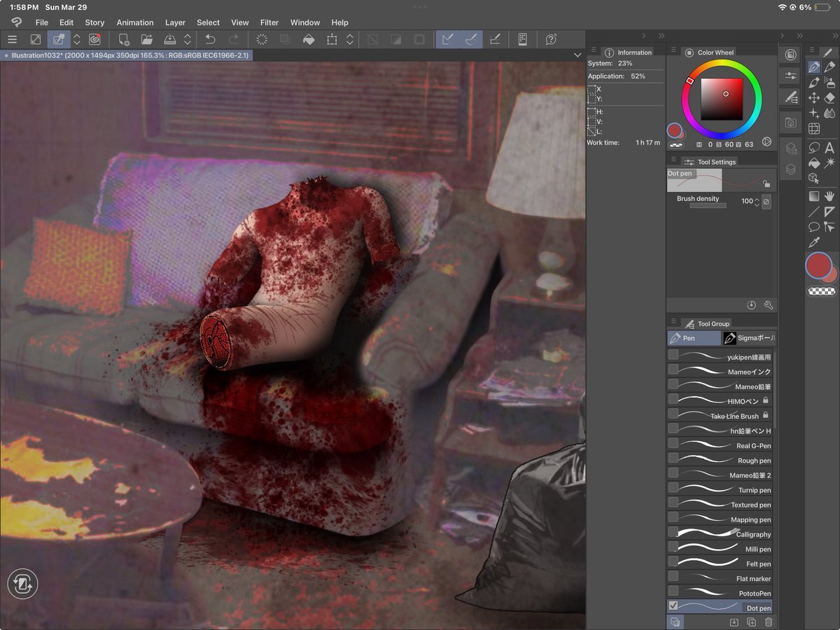Viewport: 840px width, 630px height.
Task: Select the Hand move tool
Action: [x=829, y=196]
